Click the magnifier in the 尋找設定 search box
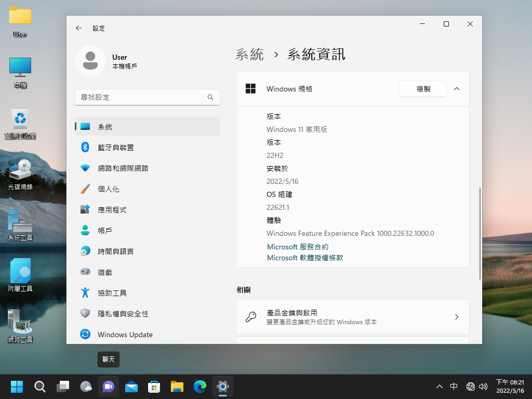This screenshot has width=532, height=399. (210, 97)
